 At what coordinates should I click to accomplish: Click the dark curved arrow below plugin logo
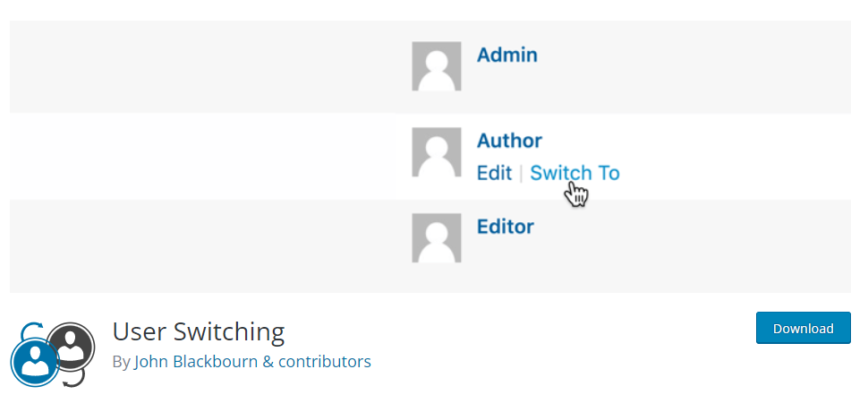[x=75, y=378]
